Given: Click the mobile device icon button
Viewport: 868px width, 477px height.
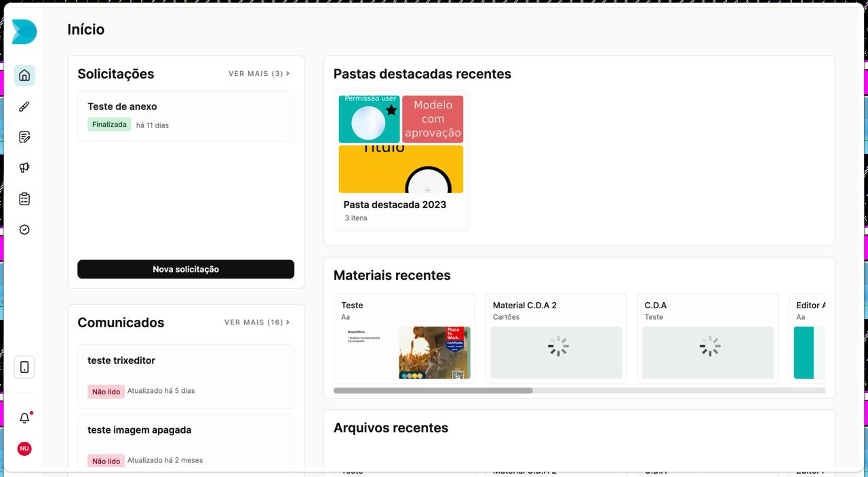Looking at the screenshot, I should click(24, 367).
